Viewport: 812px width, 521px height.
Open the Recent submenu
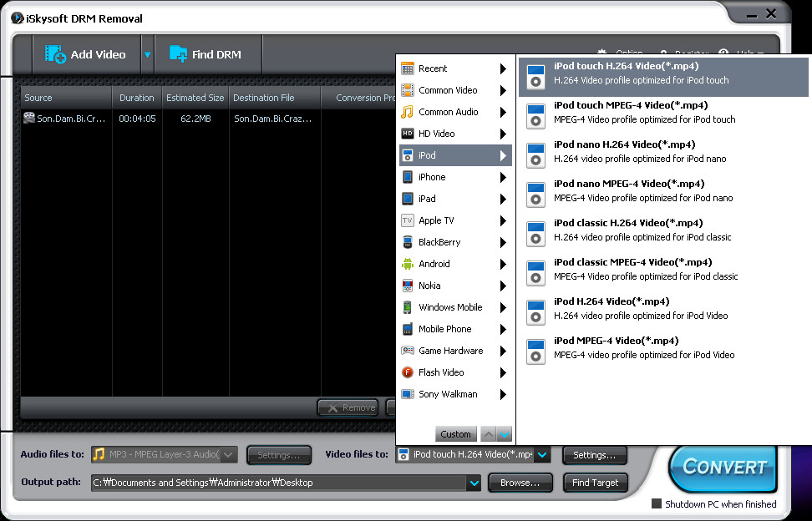(456, 68)
